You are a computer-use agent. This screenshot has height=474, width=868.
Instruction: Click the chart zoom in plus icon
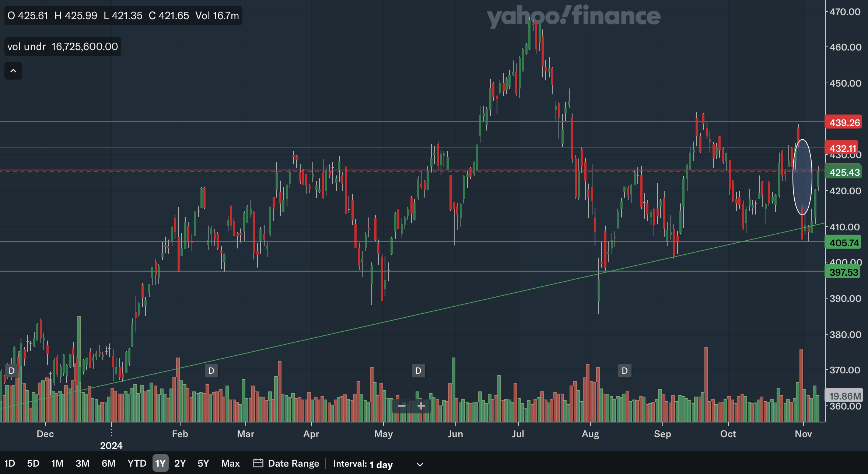click(x=421, y=406)
